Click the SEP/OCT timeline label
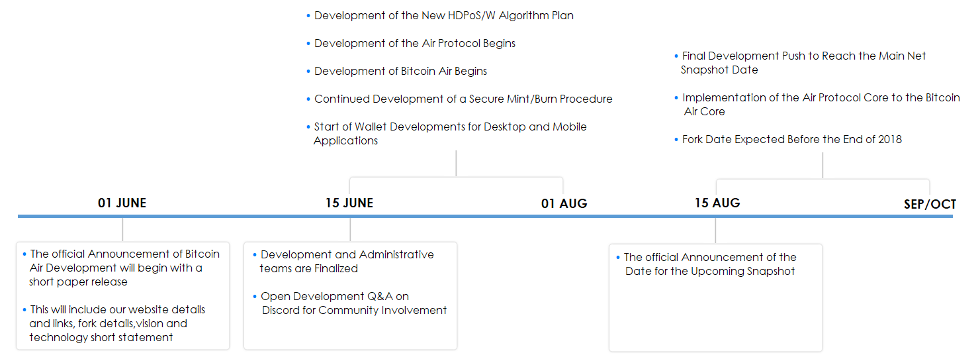 930,205
